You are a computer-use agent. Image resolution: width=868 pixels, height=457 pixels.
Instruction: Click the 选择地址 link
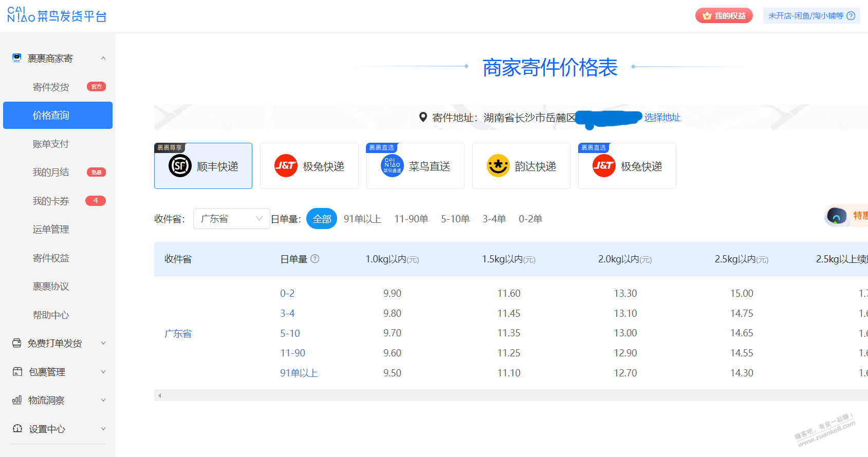coord(662,118)
